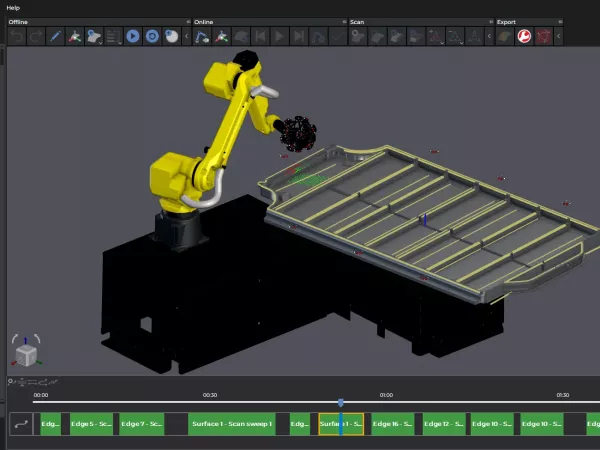Select the Edge 7 timeline block
The width and height of the screenshot is (600, 450).
pyautogui.click(x=142, y=424)
